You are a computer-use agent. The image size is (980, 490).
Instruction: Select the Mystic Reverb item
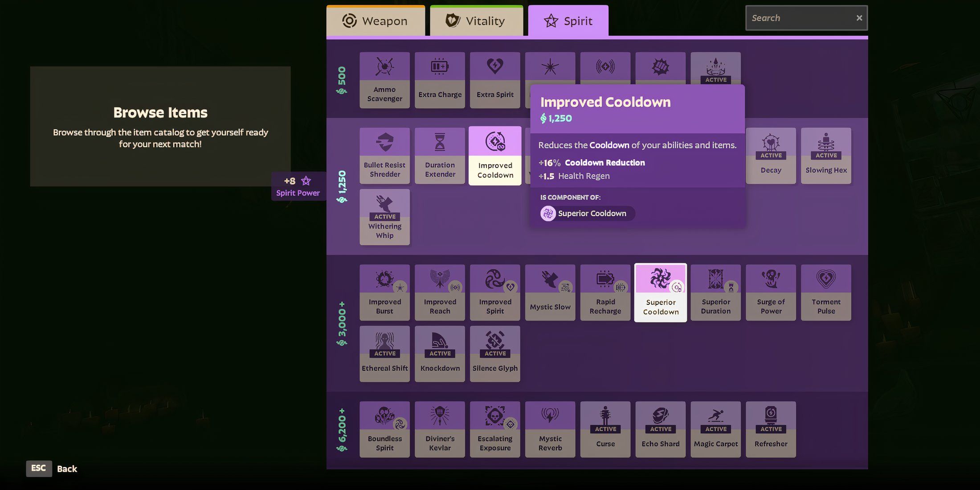550,429
